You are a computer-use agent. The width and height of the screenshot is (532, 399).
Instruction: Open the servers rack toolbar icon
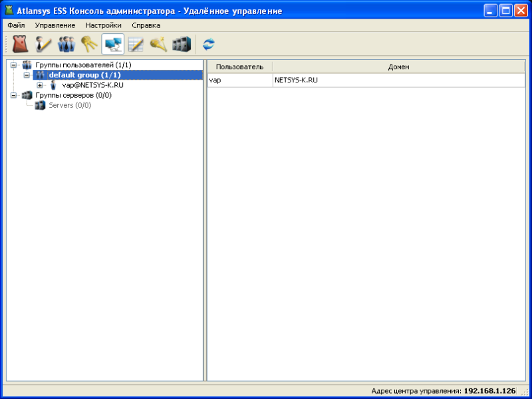[181, 44]
